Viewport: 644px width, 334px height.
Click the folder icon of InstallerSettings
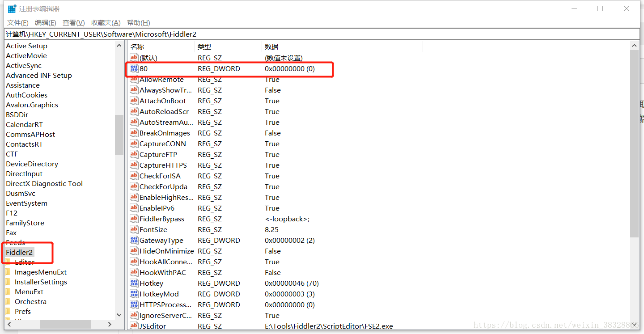[8, 282]
